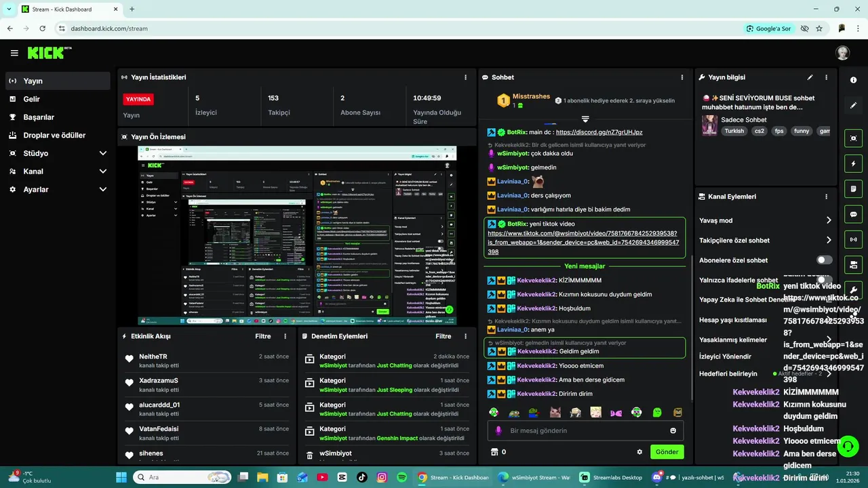Image resolution: width=868 pixels, height=488 pixels.
Task: Open Sohbet panel three-dot menu
Action: coord(682,77)
